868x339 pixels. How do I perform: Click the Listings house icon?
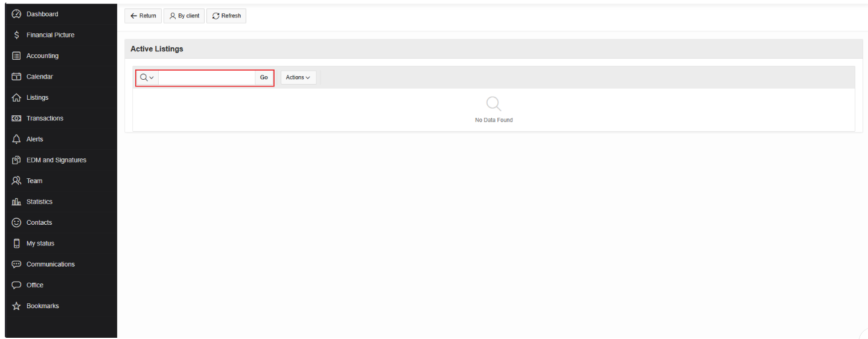coord(17,97)
